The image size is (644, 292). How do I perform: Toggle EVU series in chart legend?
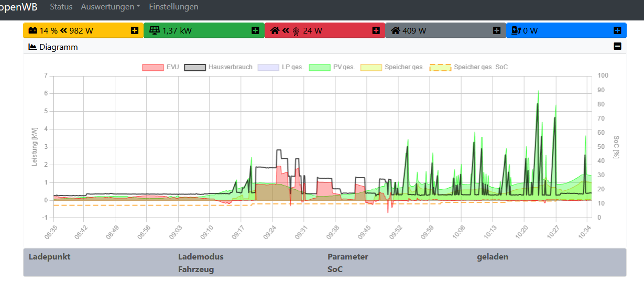click(160, 67)
